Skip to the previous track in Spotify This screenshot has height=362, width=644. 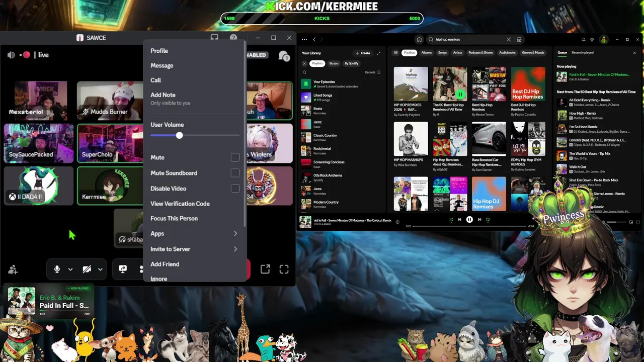tap(459, 220)
